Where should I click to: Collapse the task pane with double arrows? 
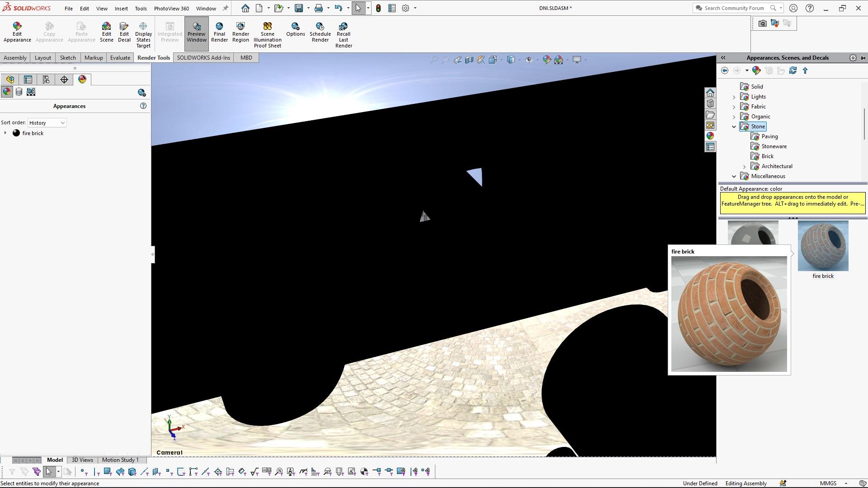point(723,58)
